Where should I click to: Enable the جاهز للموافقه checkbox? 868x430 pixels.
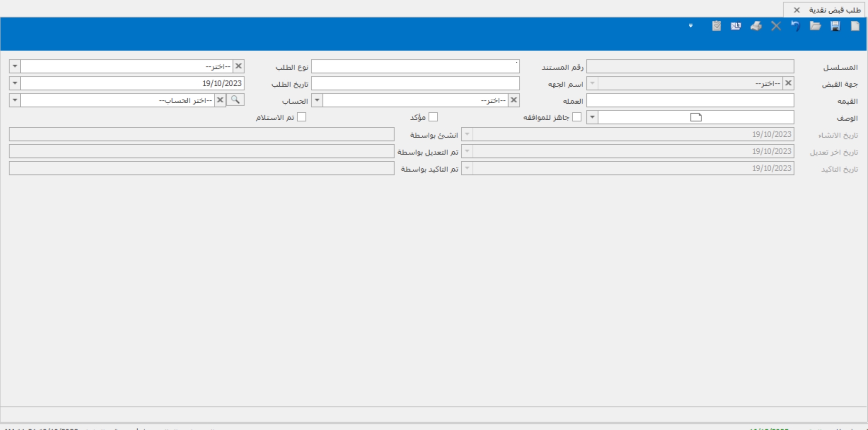coord(576,117)
